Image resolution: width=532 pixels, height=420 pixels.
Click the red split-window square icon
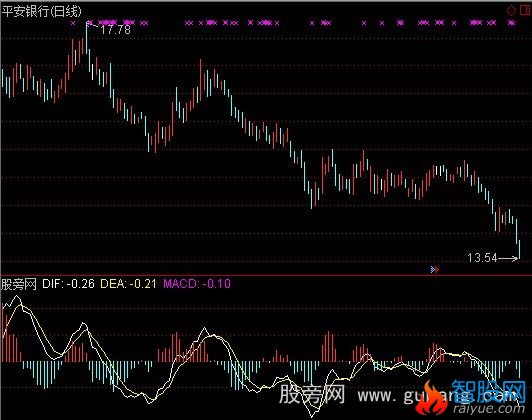[x=525, y=10]
